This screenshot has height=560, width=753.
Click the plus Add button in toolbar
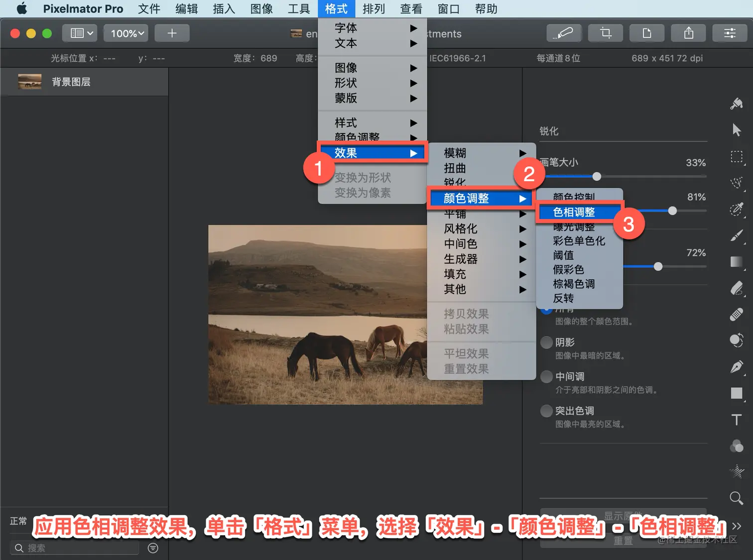coord(172,33)
